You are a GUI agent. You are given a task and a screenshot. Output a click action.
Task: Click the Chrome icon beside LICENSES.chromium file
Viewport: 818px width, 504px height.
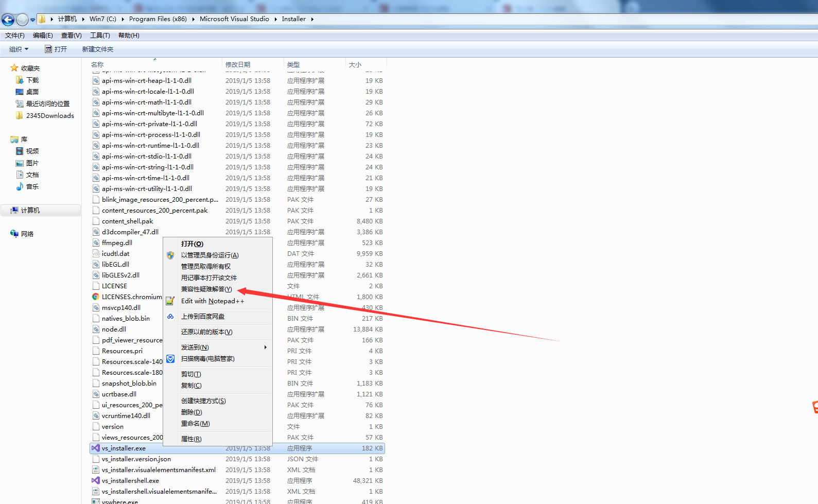[96, 297]
